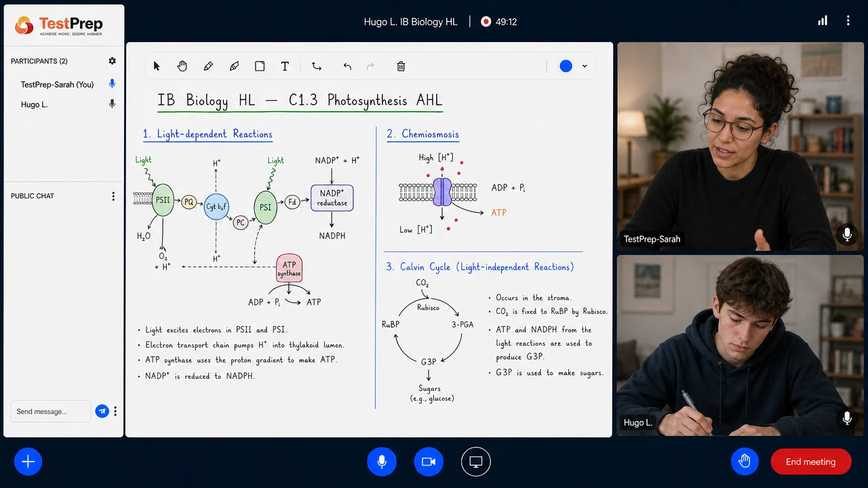Pick the pencil drawing tool

(208, 66)
